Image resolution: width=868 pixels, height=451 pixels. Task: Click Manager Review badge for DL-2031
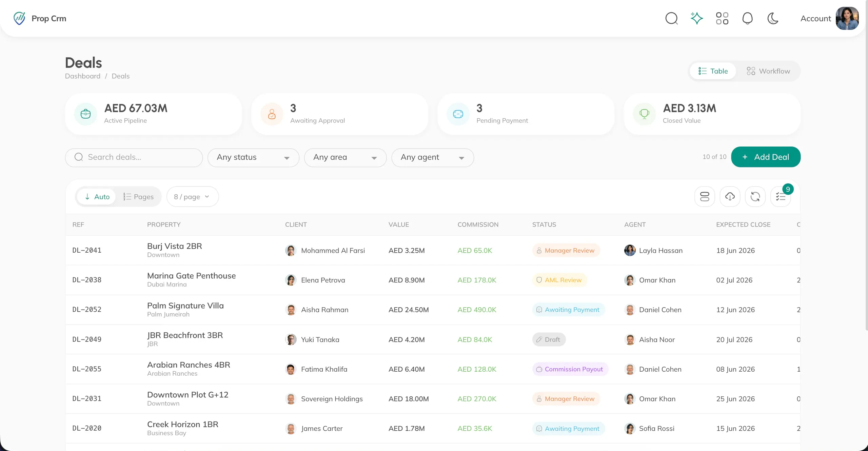pyautogui.click(x=566, y=399)
